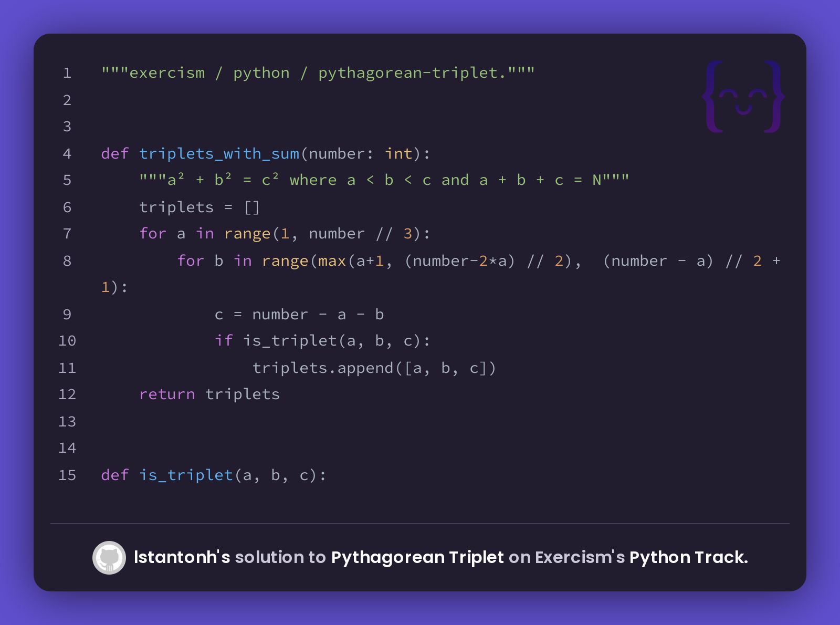Click the text "lstantonh's" in the footer
This screenshot has height=625, width=840.
[182, 557]
